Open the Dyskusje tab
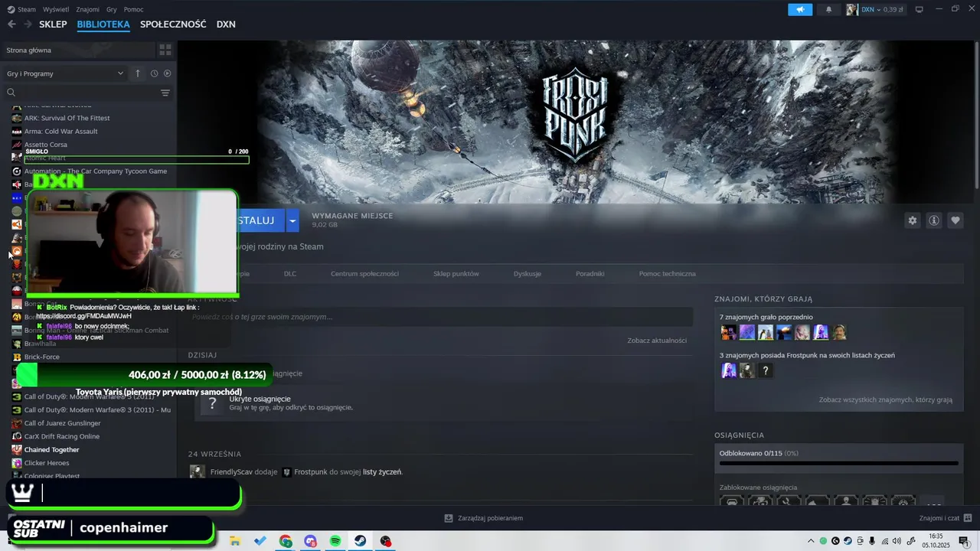Screen dimensions: 980x551 (528, 273)
